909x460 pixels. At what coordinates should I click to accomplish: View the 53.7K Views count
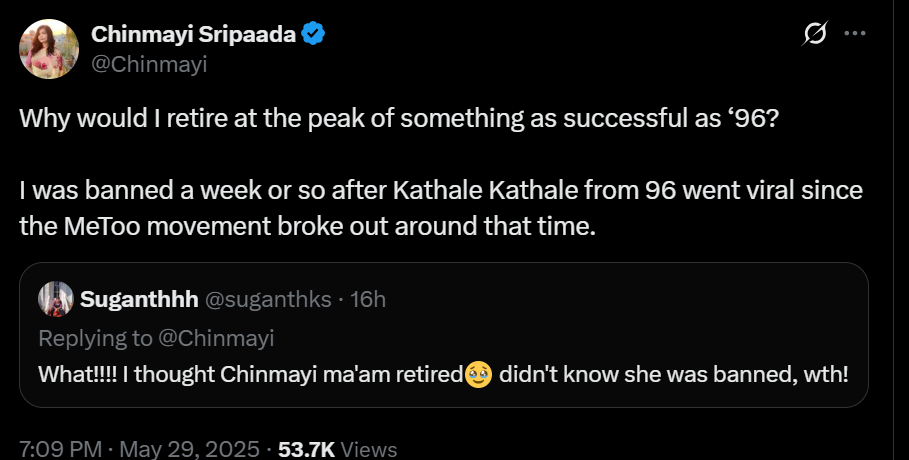[x=337, y=449]
